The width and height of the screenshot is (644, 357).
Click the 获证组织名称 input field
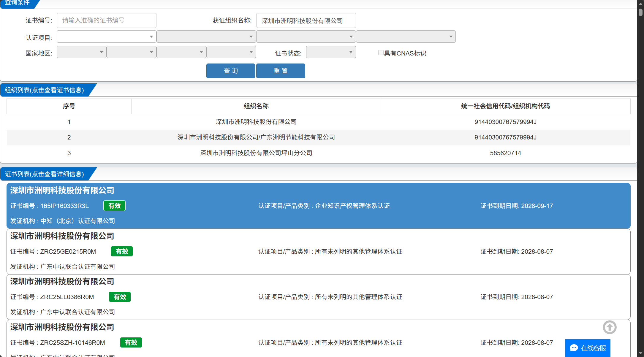[306, 20]
